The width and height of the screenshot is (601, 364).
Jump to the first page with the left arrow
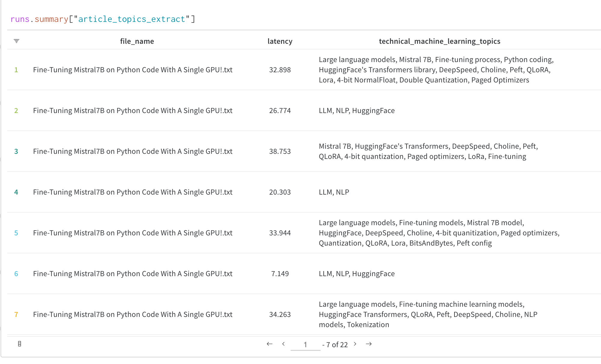(x=269, y=344)
